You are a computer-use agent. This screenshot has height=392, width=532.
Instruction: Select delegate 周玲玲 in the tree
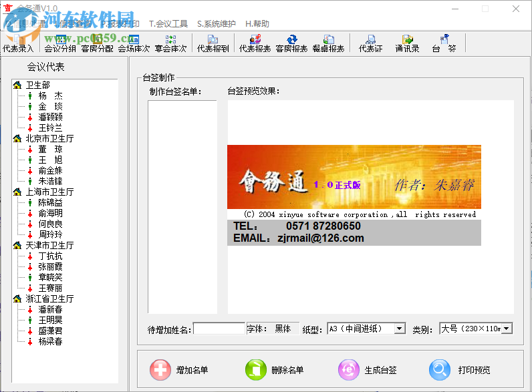[50, 234]
